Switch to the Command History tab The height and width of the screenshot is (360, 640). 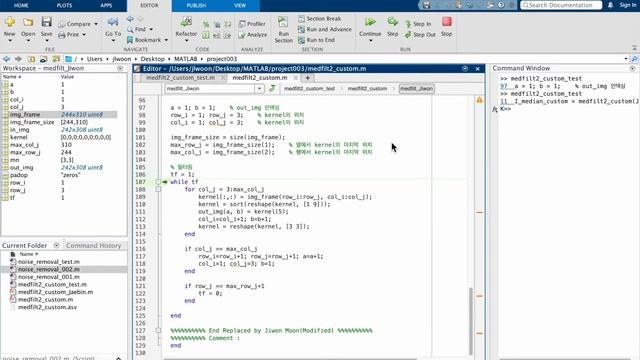pyautogui.click(x=94, y=245)
